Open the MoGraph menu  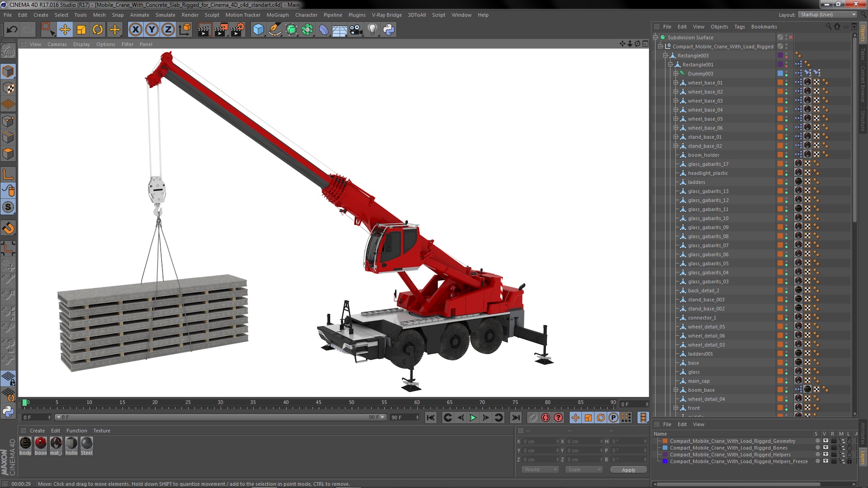(x=277, y=15)
